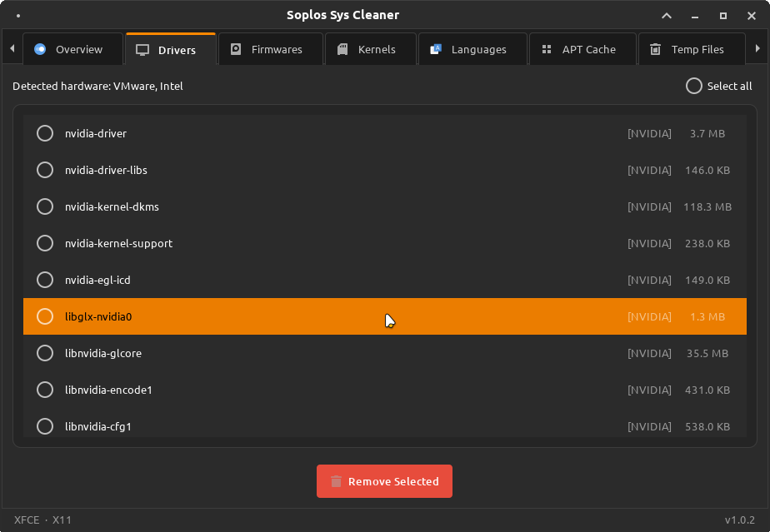Viewport: 770px width, 532px height.
Task: Click the libnvidia-encode1 row name
Action: tap(108, 390)
